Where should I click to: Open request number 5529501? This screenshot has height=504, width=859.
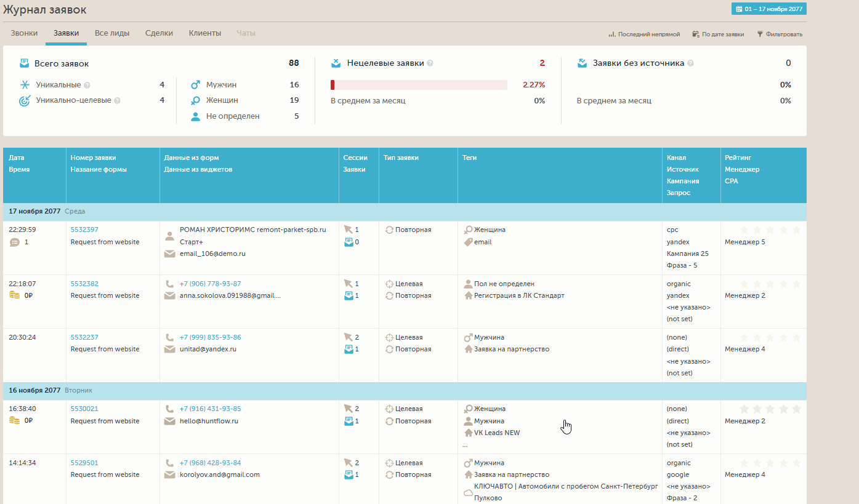[84, 463]
